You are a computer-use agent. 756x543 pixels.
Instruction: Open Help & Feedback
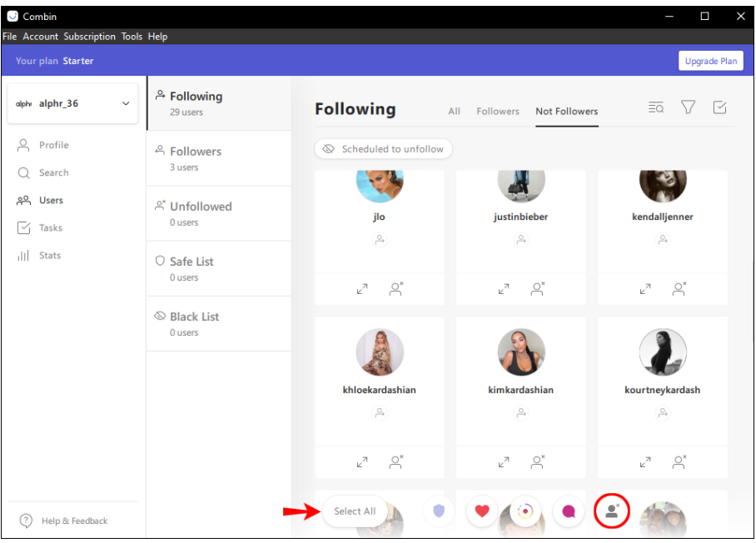(63, 521)
